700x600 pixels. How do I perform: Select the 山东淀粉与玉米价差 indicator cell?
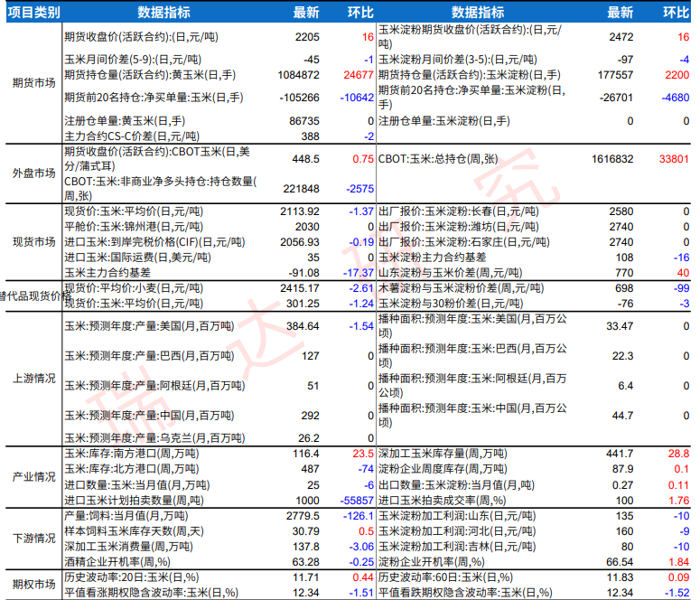point(450,272)
